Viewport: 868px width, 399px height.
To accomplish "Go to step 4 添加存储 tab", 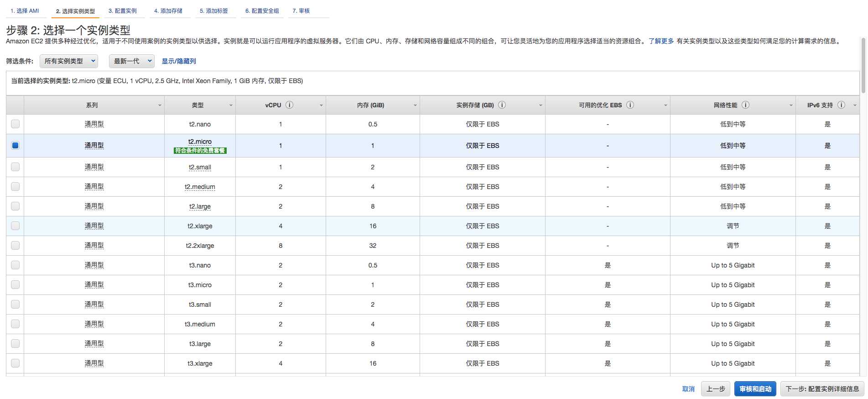I will click(168, 10).
